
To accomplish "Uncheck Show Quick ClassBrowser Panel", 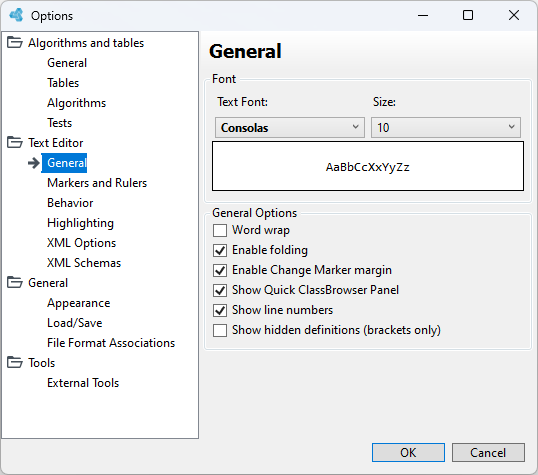I will 220,290.
